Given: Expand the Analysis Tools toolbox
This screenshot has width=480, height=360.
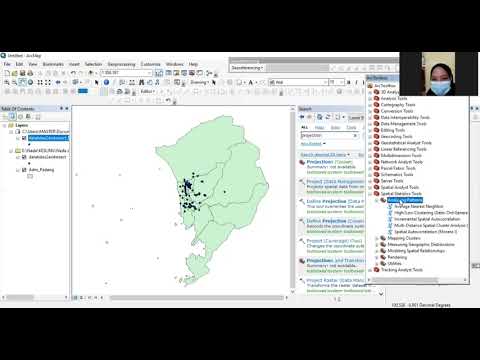Looking at the screenshot, I should click(370, 99).
